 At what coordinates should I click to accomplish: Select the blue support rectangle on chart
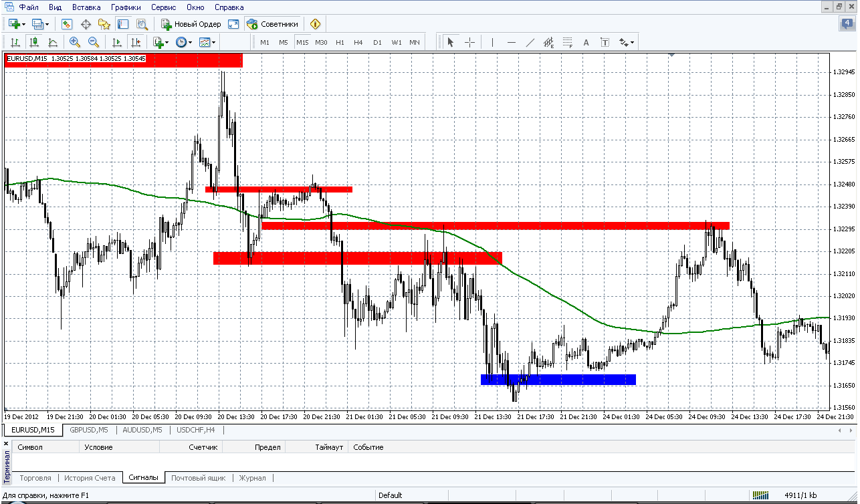(558, 380)
